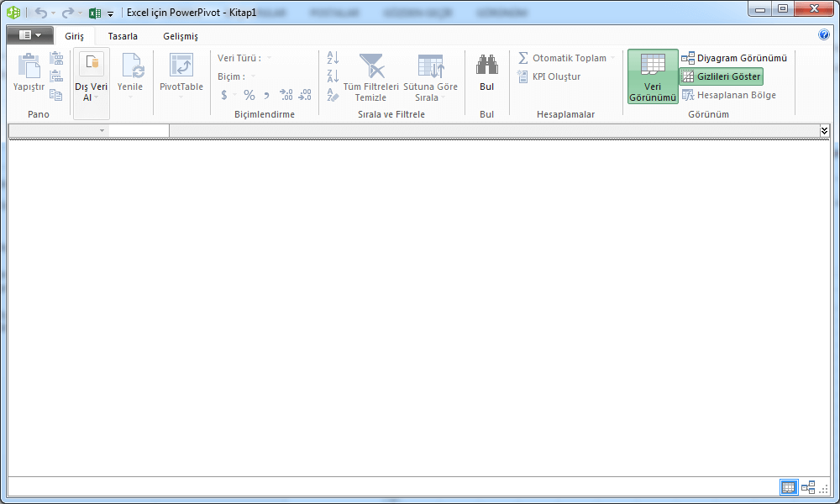The height and width of the screenshot is (504, 840).
Task: Select grid view icon in status bar
Action: pos(789,487)
